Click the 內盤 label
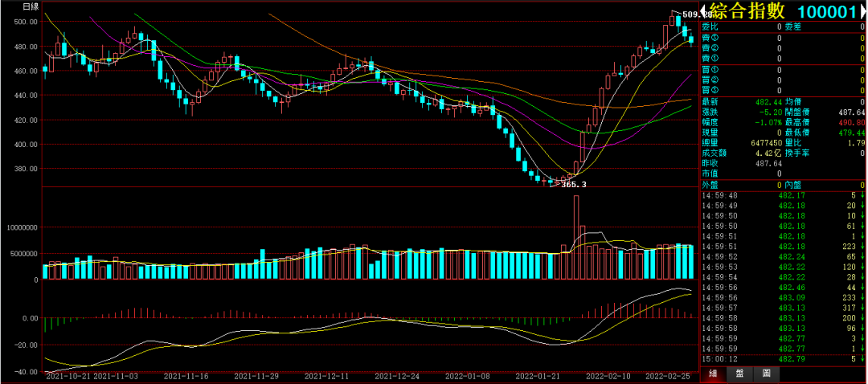The height and width of the screenshot is (384, 868). coord(793,185)
